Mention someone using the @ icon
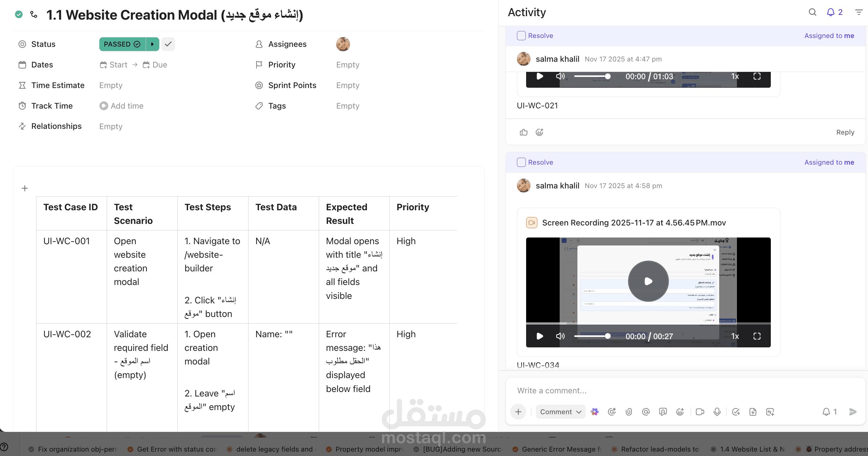Image resolution: width=868 pixels, height=456 pixels. [645, 412]
